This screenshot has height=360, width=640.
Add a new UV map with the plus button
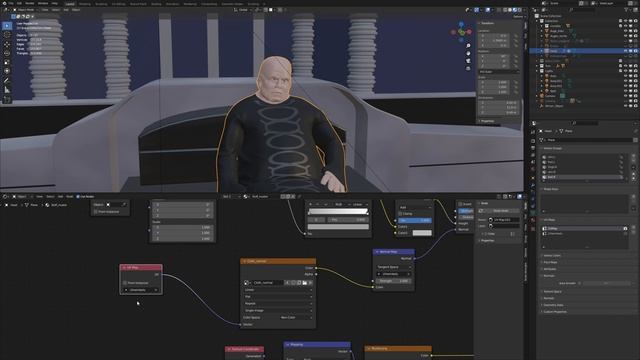[634, 228]
